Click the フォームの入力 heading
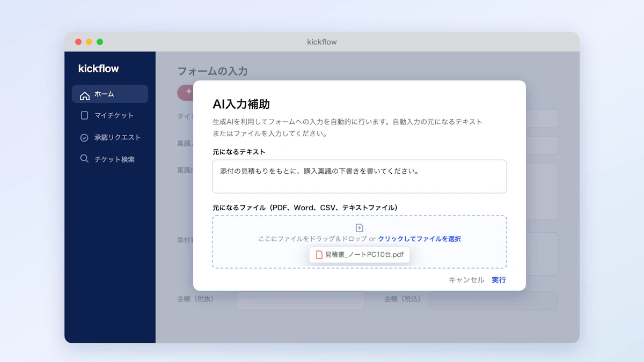The image size is (644, 362). [213, 71]
